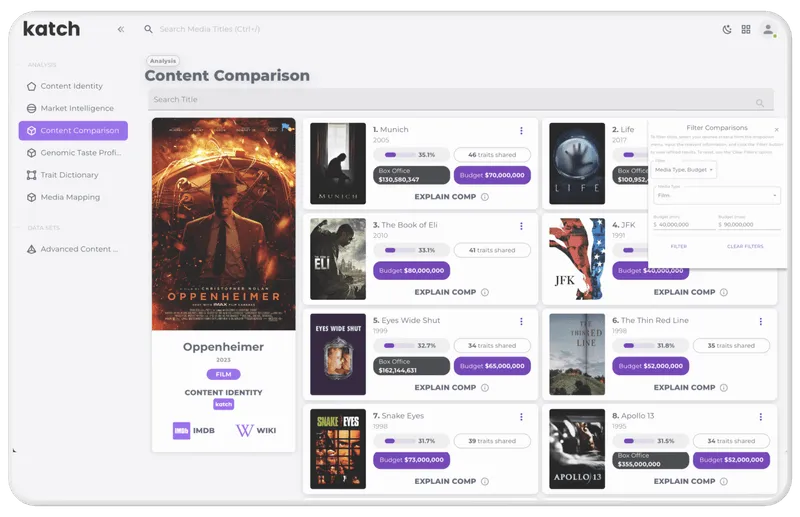Open the three-dot menu for The Thin Red Line

[x=761, y=322]
